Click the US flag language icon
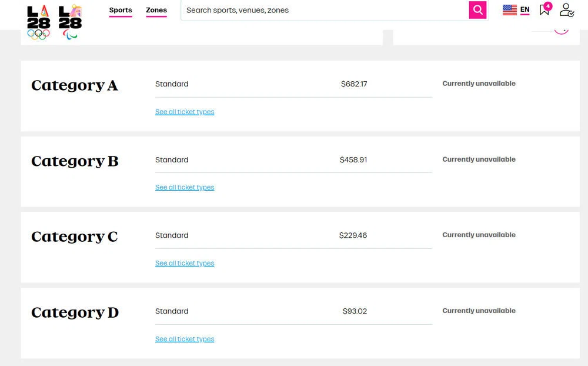 (x=510, y=10)
